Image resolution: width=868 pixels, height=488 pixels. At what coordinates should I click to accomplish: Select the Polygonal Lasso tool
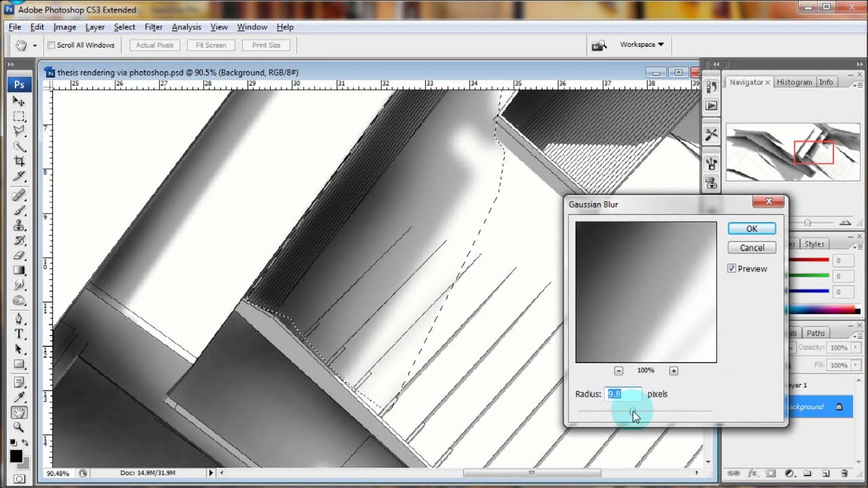pos(19,131)
